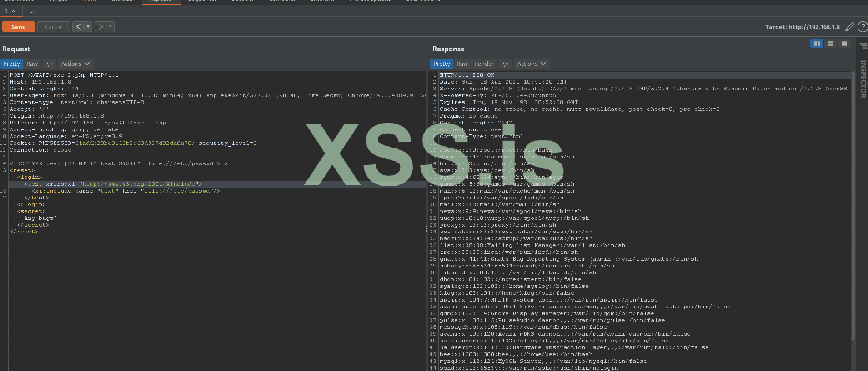Click the Accept-Encoding: gzip, deflate header
The height and width of the screenshot is (371, 868).
(64, 130)
